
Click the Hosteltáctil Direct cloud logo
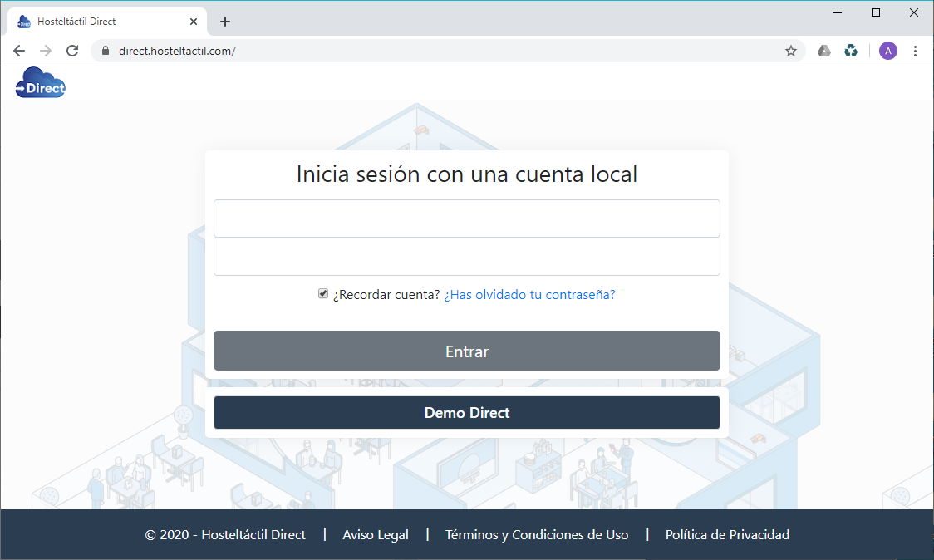(x=40, y=84)
